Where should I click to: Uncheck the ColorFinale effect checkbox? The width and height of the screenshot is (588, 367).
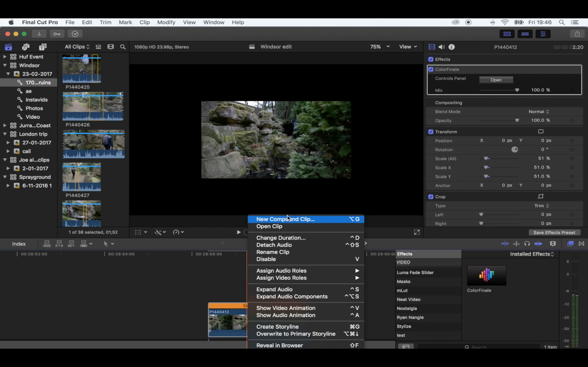(x=431, y=70)
